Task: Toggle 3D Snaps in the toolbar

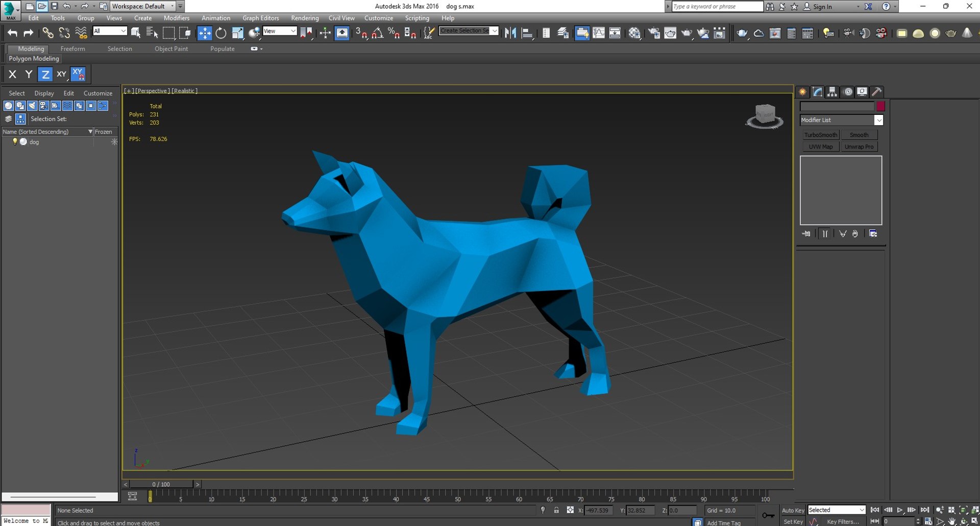Action: tap(361, 33)
